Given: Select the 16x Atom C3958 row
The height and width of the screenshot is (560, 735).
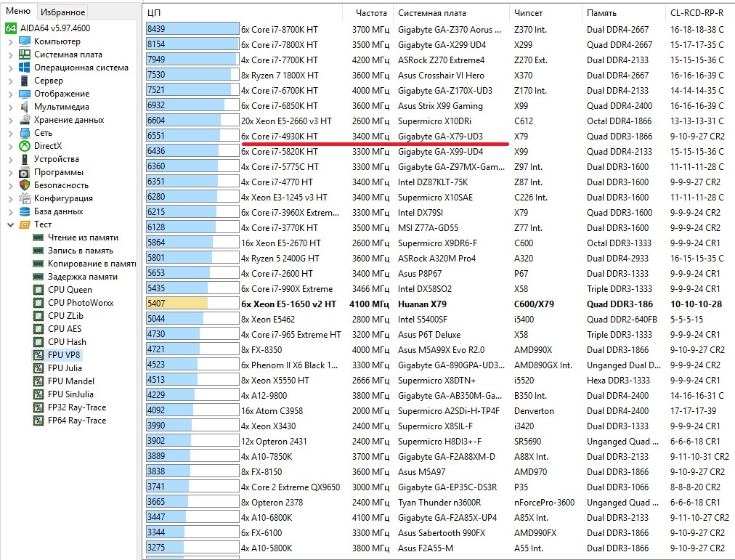Looking at the screenshot, I should coord(438,411).
